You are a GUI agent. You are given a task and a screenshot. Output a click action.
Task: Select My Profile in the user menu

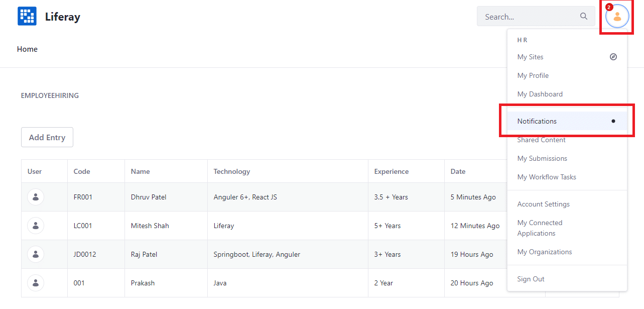533,75
